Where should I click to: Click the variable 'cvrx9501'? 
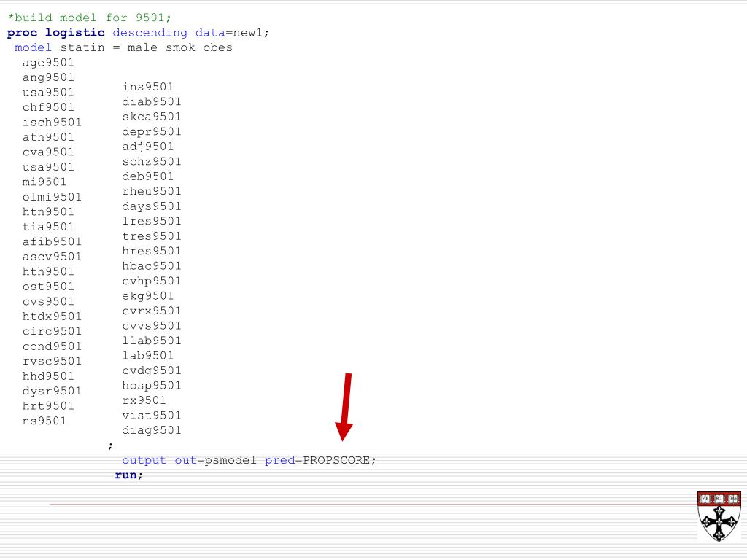click(152, 311)
